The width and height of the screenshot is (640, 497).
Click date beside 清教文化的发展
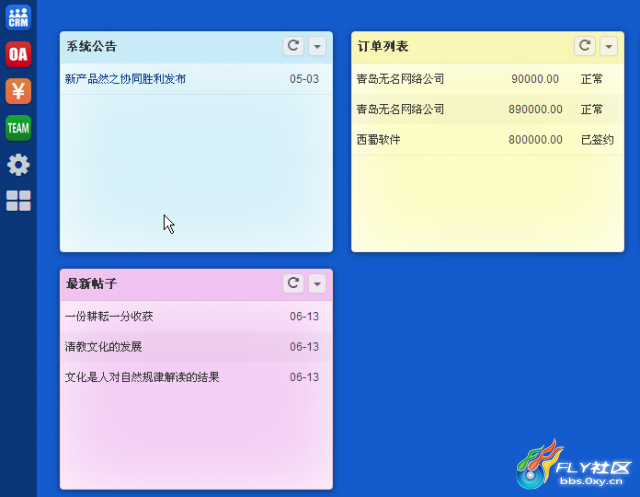tap(304, 347)
